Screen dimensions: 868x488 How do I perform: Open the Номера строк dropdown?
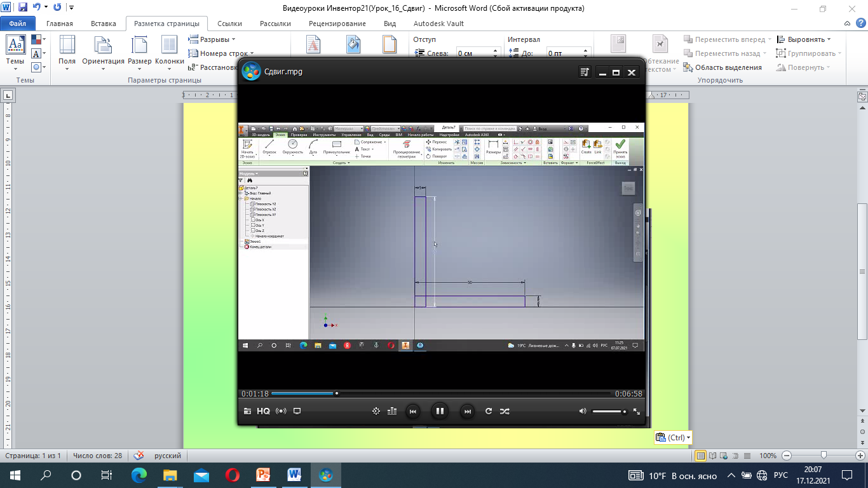click(221, 53)
